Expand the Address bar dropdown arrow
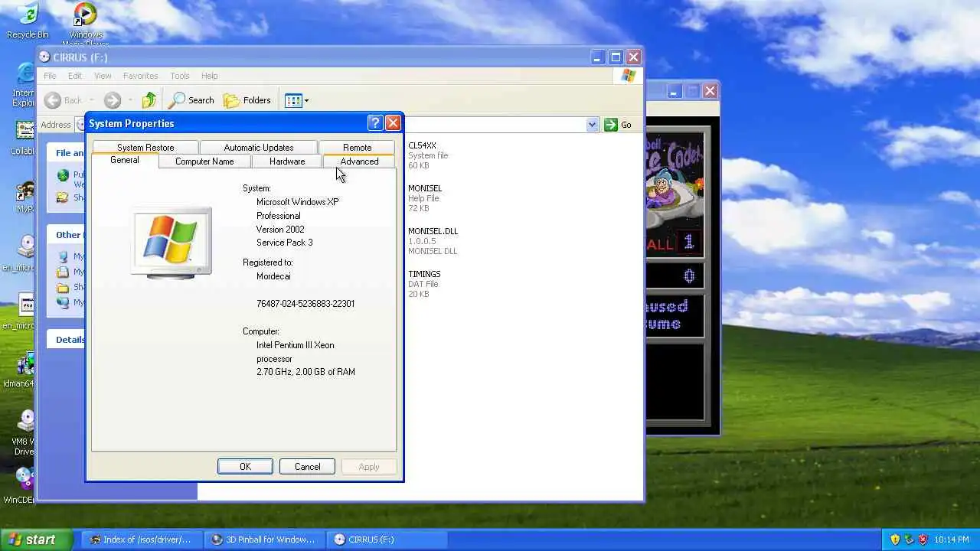Screen dimensions: 980x551 click(592, 125)
